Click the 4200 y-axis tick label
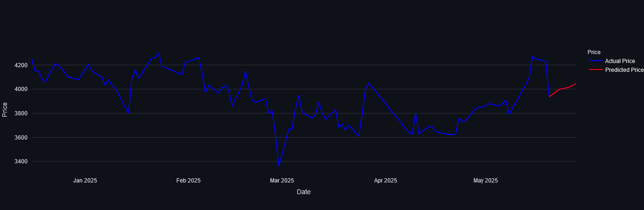Screen dimensions: 644x210 (21, 65)
